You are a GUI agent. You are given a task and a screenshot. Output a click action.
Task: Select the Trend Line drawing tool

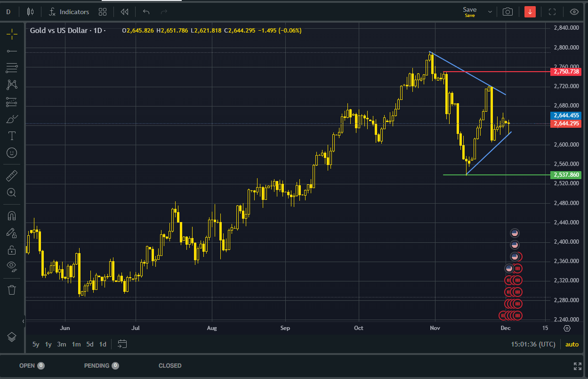[x=12, y=51]
